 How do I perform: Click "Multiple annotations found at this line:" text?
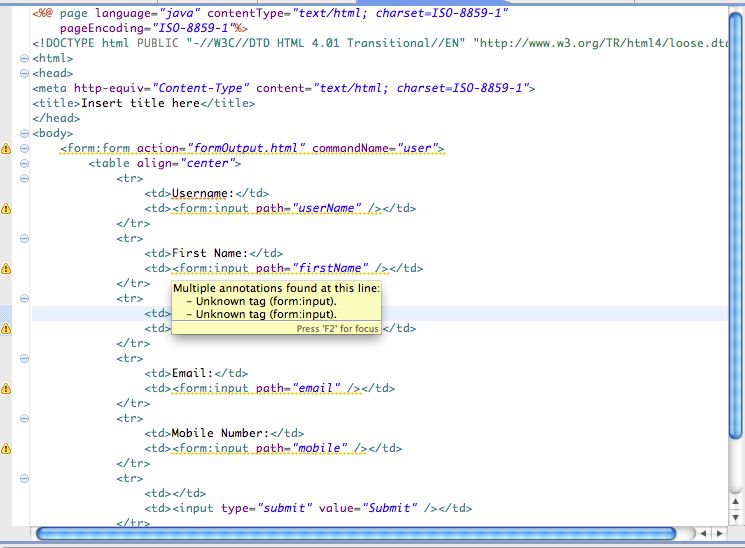[277, 288]
